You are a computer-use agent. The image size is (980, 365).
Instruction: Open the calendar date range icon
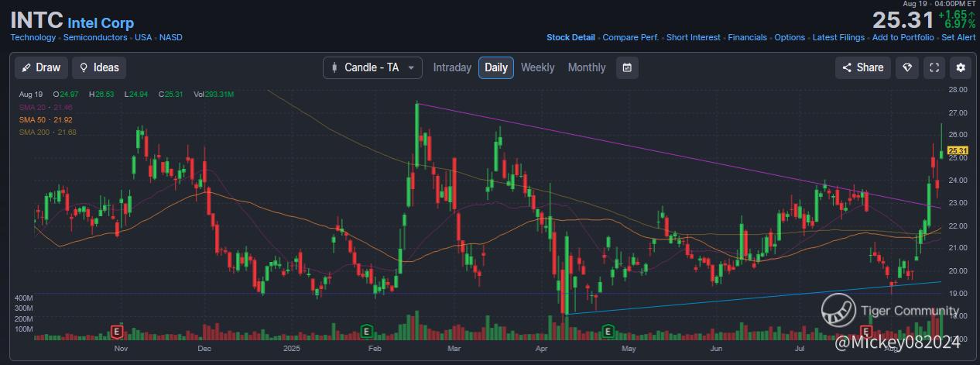[x=627, y=67]
